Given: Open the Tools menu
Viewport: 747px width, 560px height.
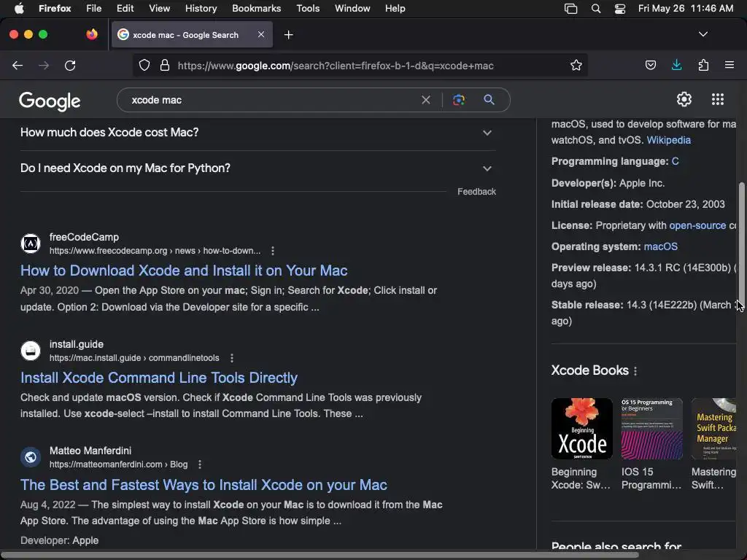Looking at the screenshot, I should tap(308, 8).
